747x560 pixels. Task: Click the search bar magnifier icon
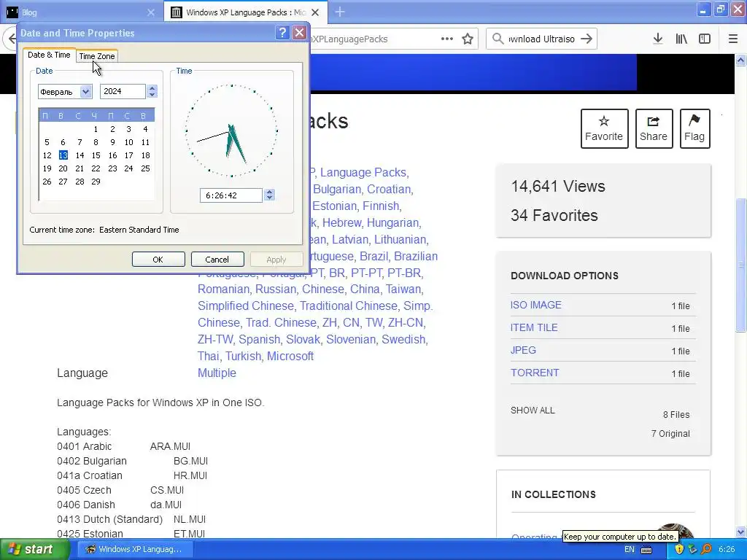click(498, 39)
